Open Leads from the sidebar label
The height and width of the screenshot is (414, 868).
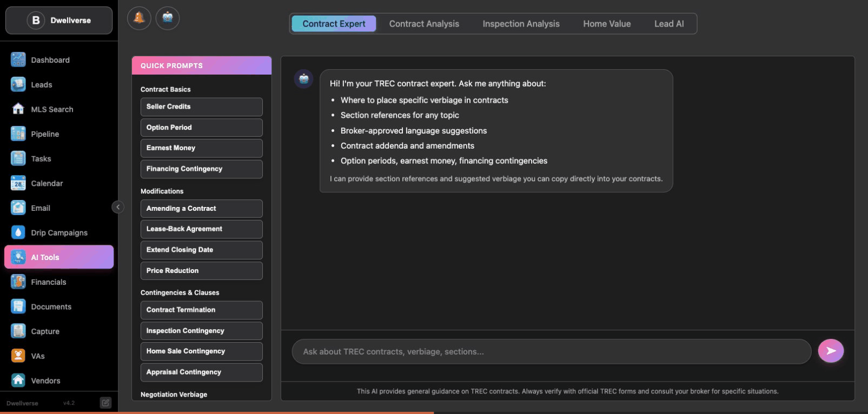42,85
